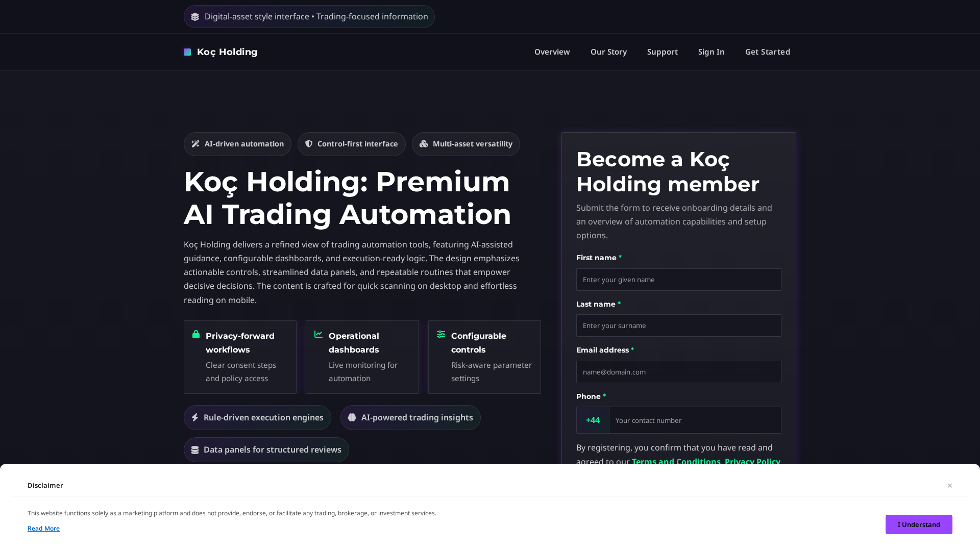The height and width of the screenshot is (551, 980).
Task: Open the Our Story section
Action: 608,52
